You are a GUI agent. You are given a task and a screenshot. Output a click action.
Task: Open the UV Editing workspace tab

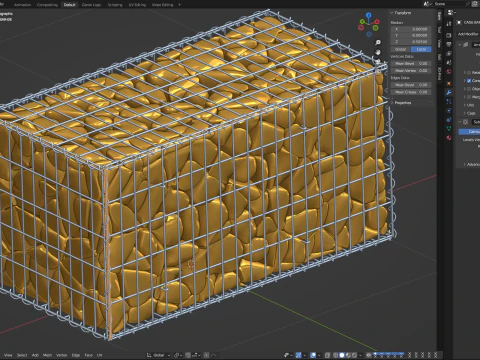point(137,5)
